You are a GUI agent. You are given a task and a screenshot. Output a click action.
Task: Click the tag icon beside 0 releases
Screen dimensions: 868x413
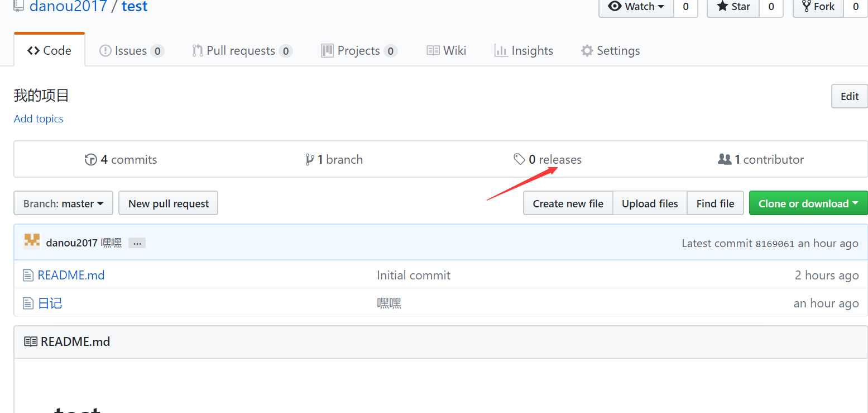tap(519, 160)
